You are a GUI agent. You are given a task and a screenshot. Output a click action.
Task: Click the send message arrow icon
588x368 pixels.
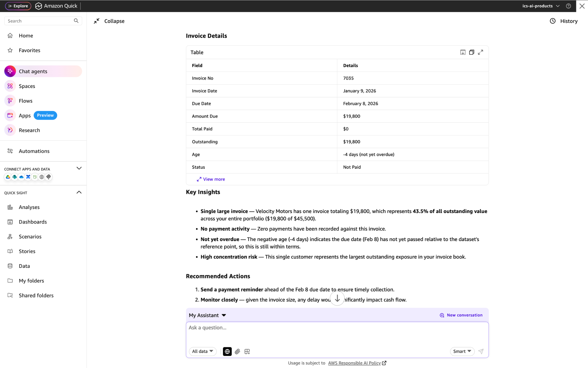click(481, 351)
